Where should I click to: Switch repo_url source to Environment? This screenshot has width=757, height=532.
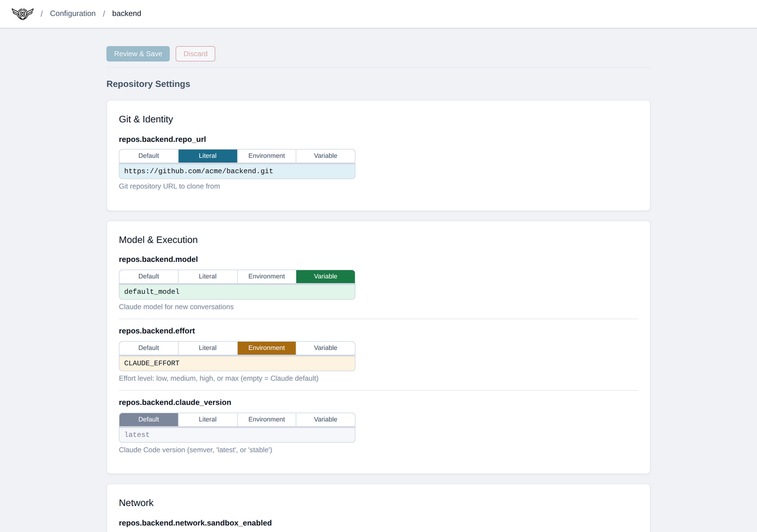click(x=266, y=155)
